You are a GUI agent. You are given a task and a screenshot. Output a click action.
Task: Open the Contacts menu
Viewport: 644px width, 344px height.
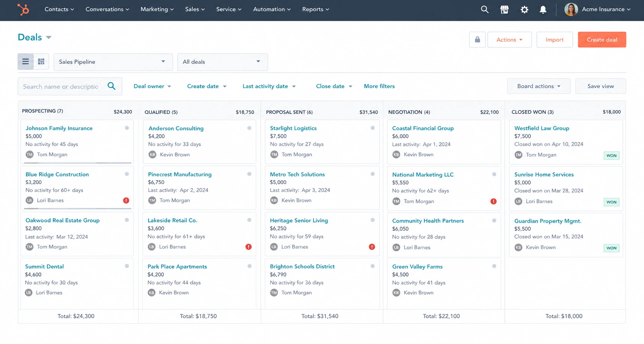click(x=59, y=9)
